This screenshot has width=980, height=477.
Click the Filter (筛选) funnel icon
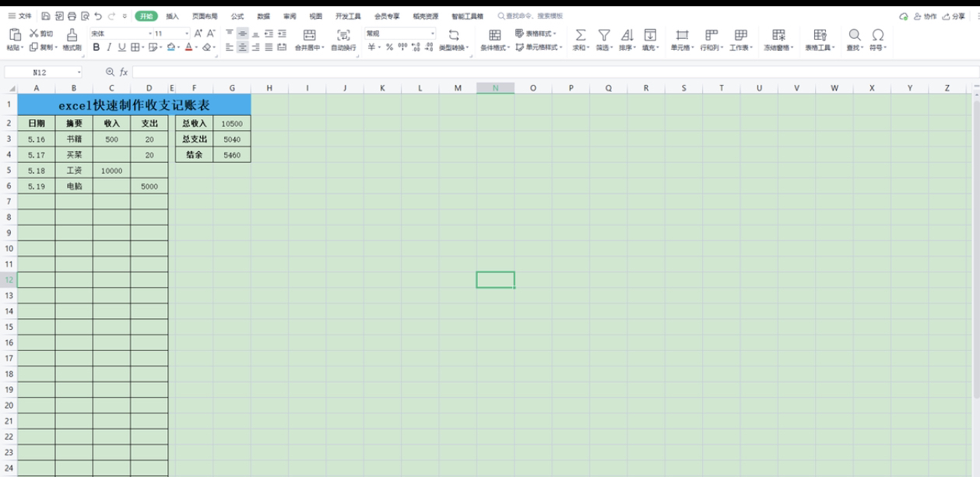coord(604,35)
